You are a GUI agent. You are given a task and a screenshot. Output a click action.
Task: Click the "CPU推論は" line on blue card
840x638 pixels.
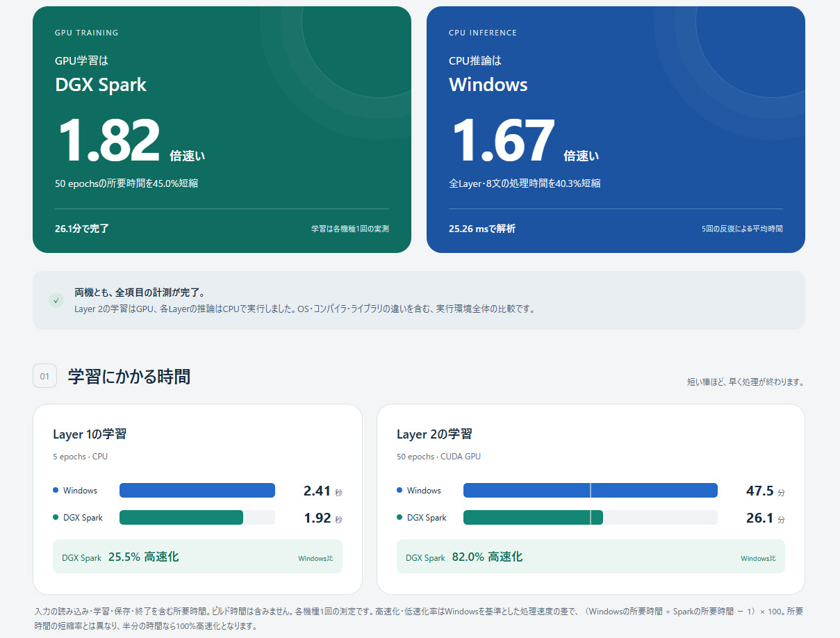click(x=475, y=60)
